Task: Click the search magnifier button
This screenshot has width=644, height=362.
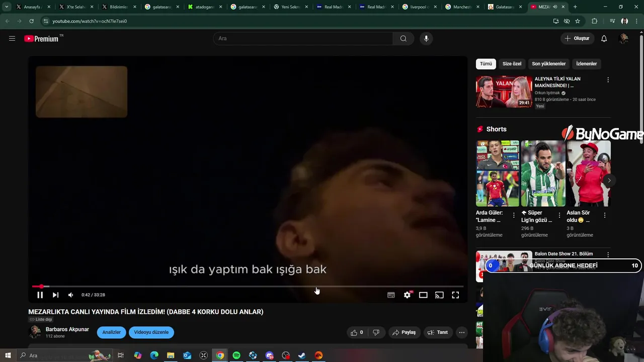Action: [403, 38]
